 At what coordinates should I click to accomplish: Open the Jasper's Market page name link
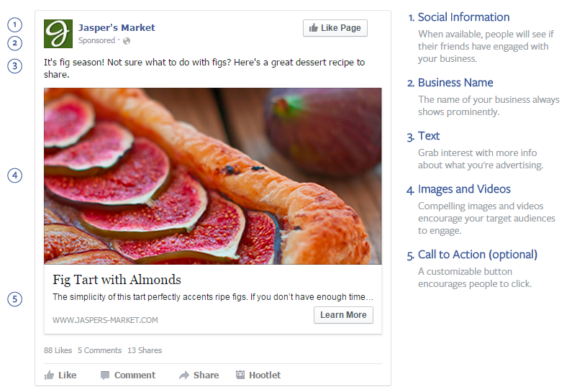(x=117, y=27)
